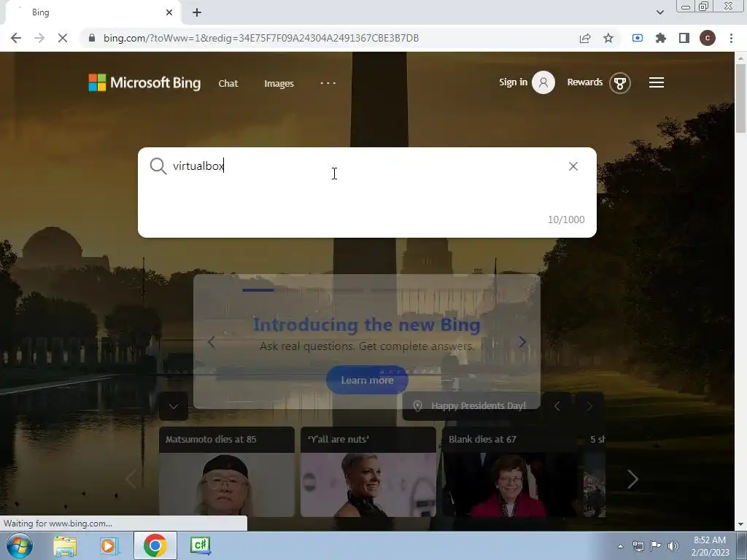Click in the virtualbox search field
Screen dimensions: 747x560
pos(367,192)
